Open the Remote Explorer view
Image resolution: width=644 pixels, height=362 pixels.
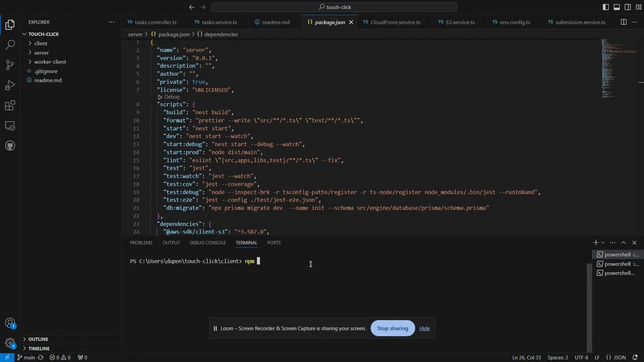[x=10, y=126]
